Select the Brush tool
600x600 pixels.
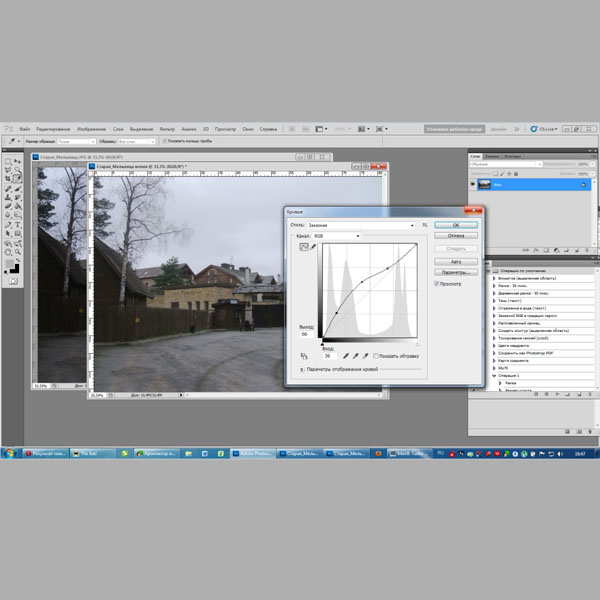click(18, 189)
